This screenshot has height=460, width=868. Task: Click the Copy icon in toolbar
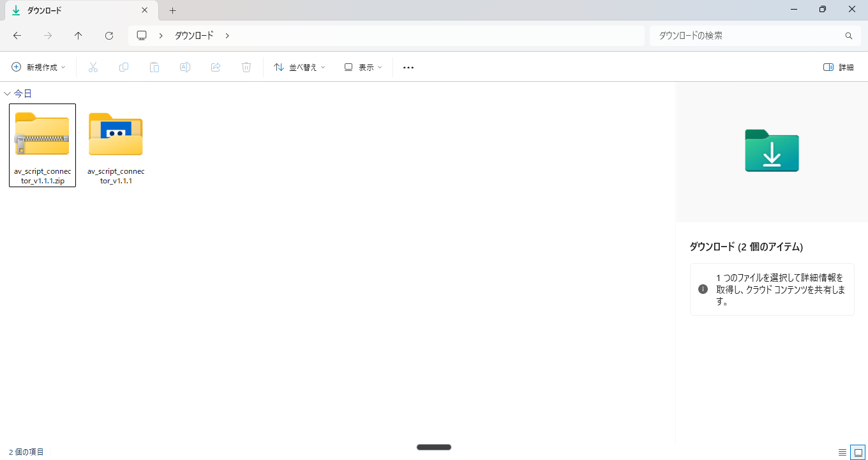pos(124,67)
